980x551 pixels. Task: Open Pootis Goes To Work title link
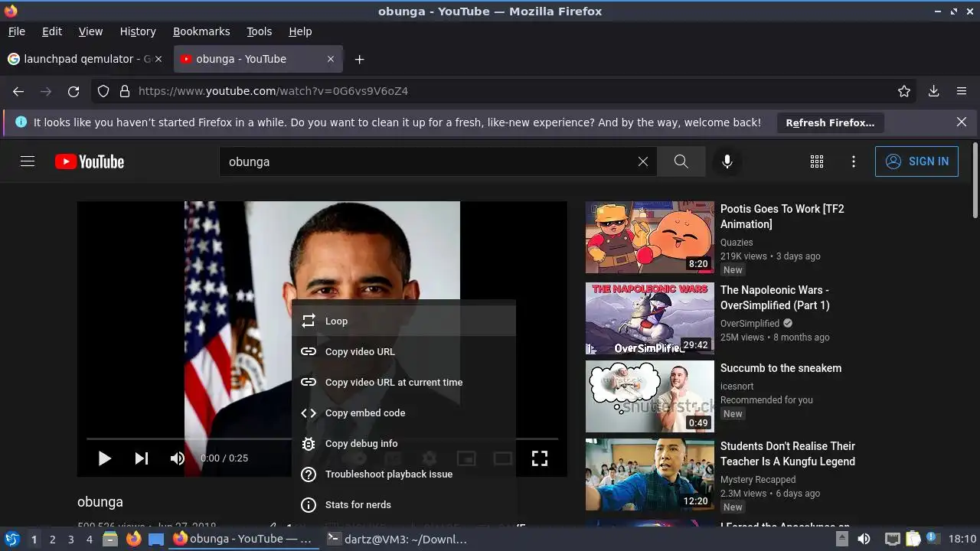(782, 217)
